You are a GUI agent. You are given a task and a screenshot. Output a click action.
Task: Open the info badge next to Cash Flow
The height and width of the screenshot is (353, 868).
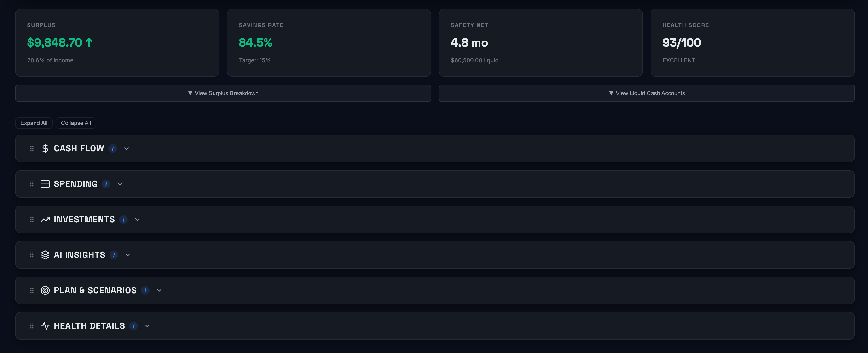[113, 148]
